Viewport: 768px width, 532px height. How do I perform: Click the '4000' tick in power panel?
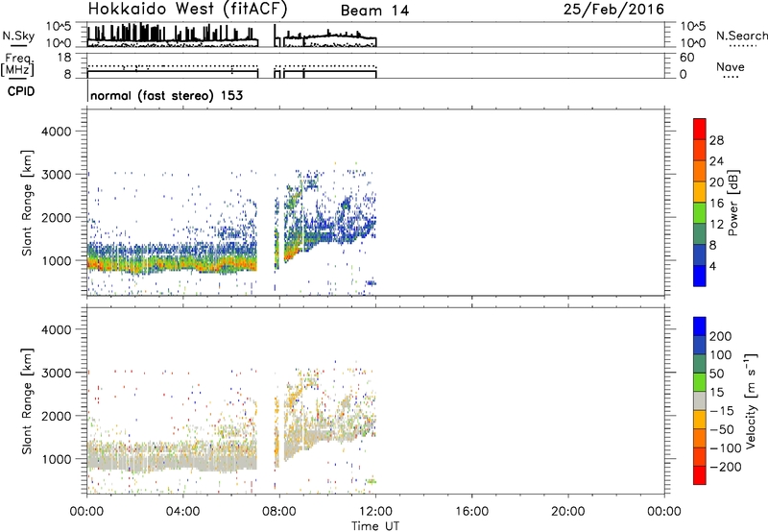(x=57, y=132)
